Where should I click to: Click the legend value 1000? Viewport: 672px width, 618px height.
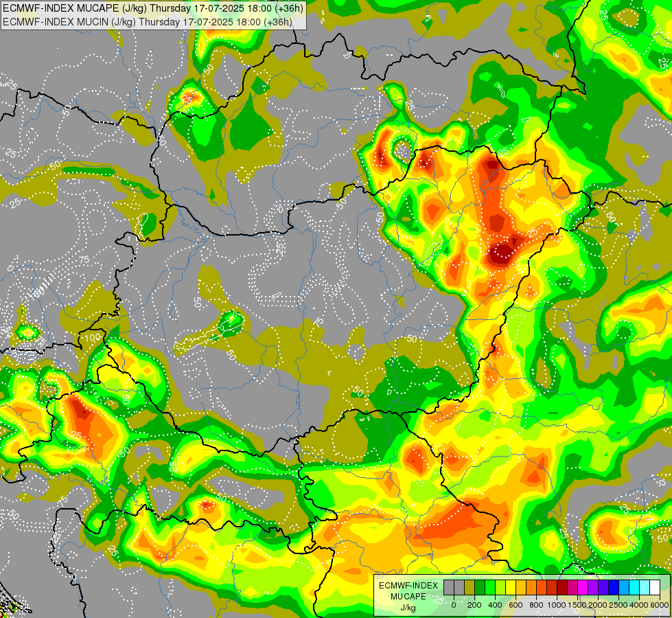tap(557, 605)
